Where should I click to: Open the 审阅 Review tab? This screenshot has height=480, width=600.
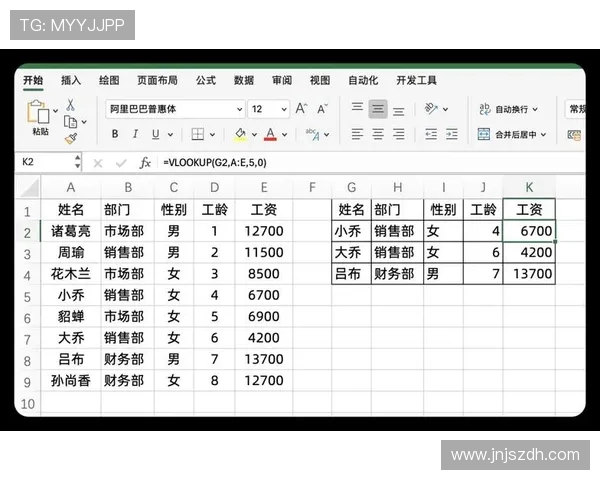point(282,80)
